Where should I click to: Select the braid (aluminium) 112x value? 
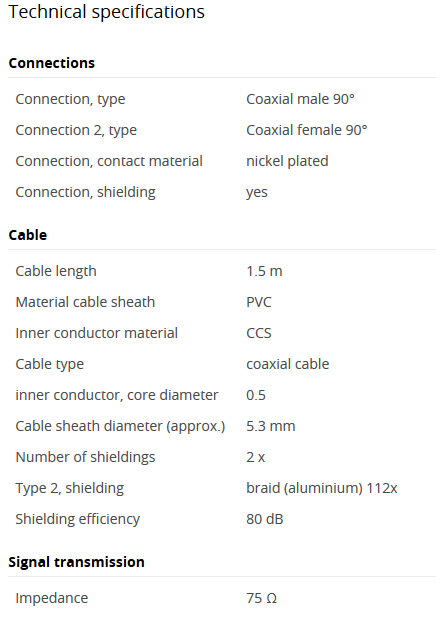click(x=322, y=488)
